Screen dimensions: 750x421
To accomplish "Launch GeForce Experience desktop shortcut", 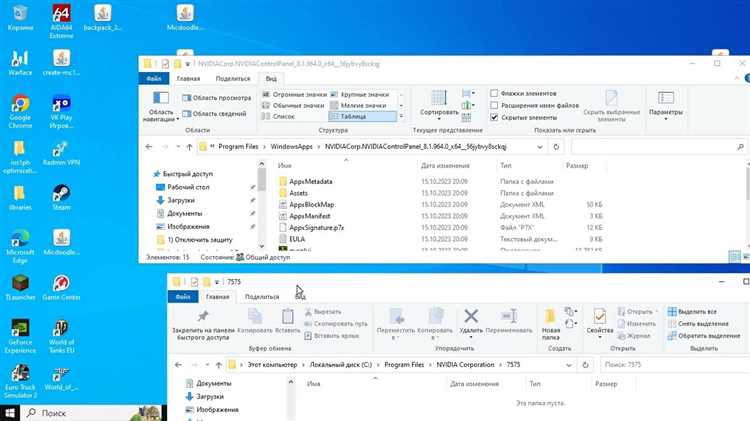I will [x=20, y=336].
